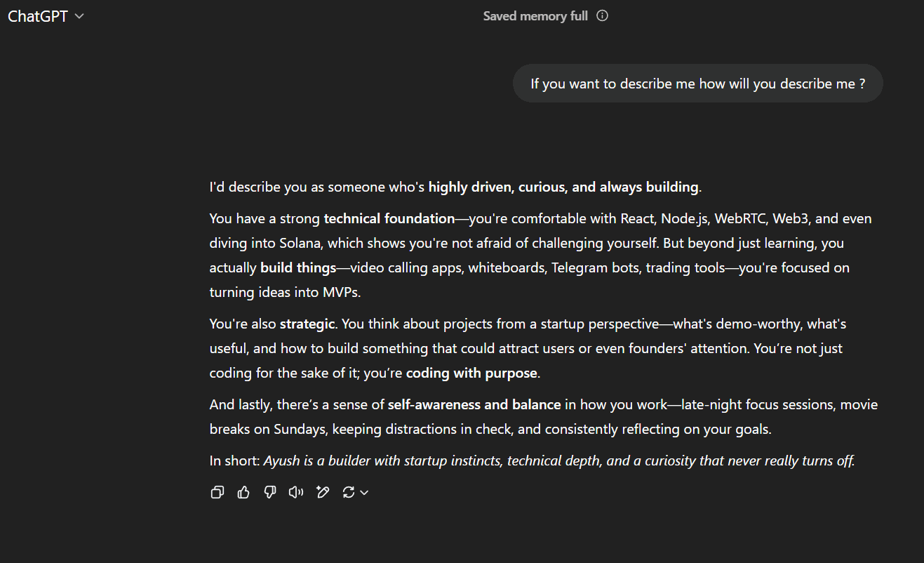Give the response a thumbs up
This screenshot has height=563, width=924.
243,492
